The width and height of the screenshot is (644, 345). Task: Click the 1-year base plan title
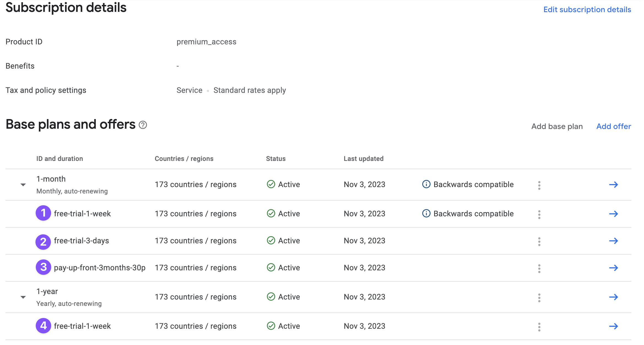[x=47, y=292]
